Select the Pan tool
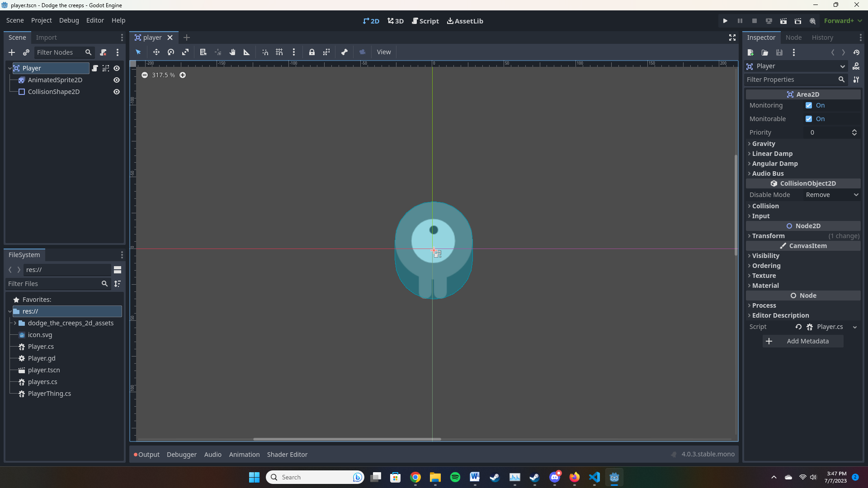Viewport: 868px width, 488px height. pyautogui.click(x=232, y=52)
